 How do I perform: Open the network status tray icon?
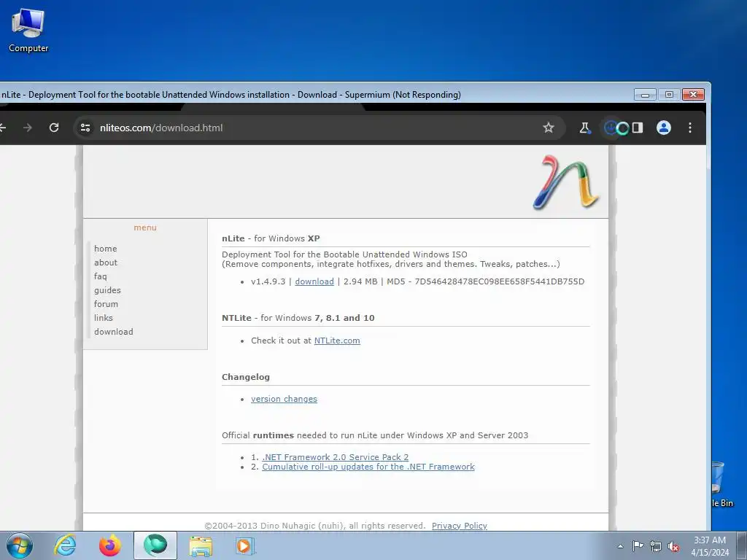pos(656,546)
